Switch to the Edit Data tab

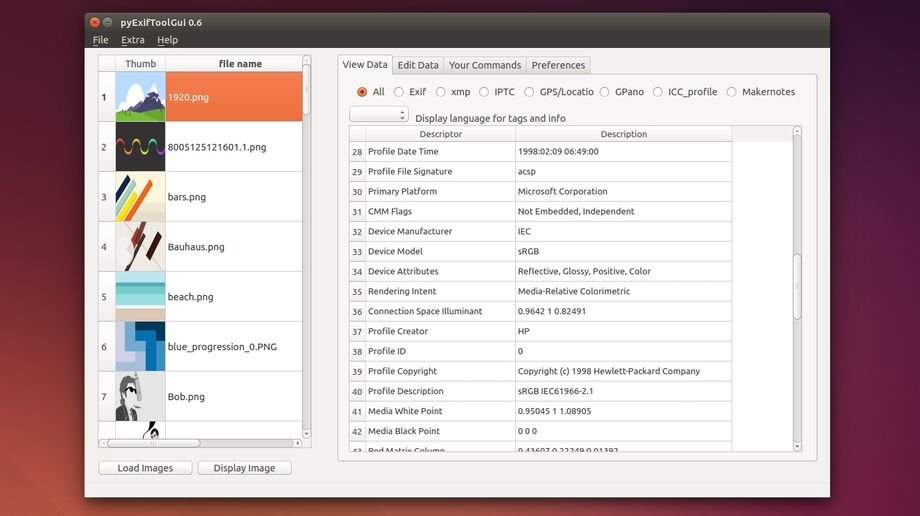tap(418, 65)
